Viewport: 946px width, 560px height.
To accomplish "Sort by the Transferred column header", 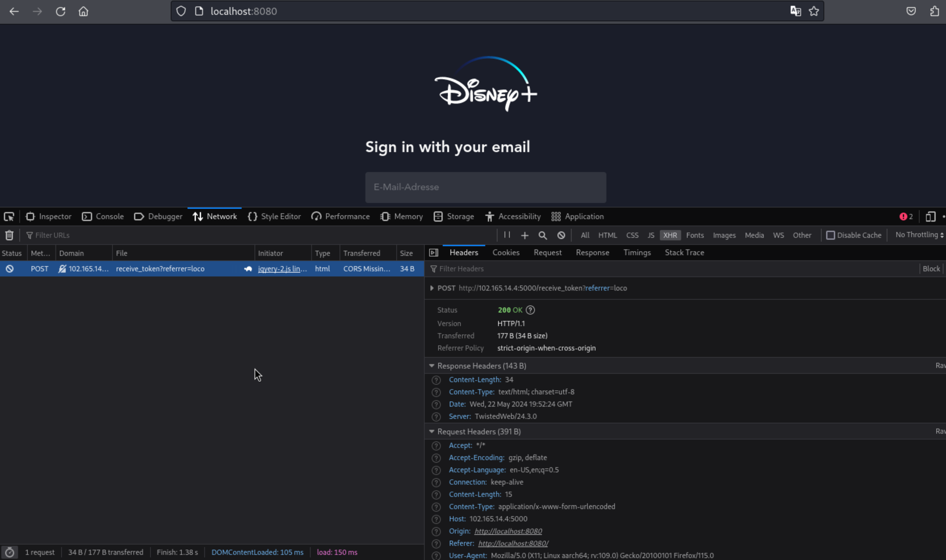I will pyautogui.click(x=368, y=253).
